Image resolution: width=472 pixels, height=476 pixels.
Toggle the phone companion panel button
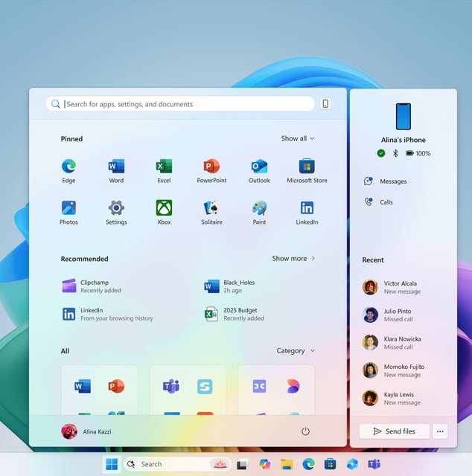325,104
